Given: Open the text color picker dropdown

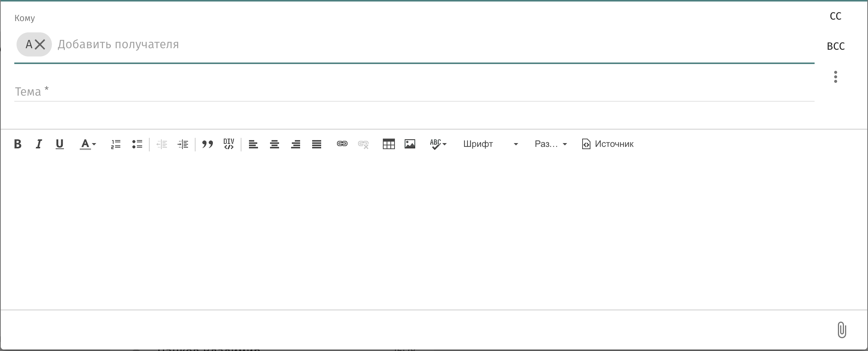Looking at the screenshot, I should tap(88, 144).
